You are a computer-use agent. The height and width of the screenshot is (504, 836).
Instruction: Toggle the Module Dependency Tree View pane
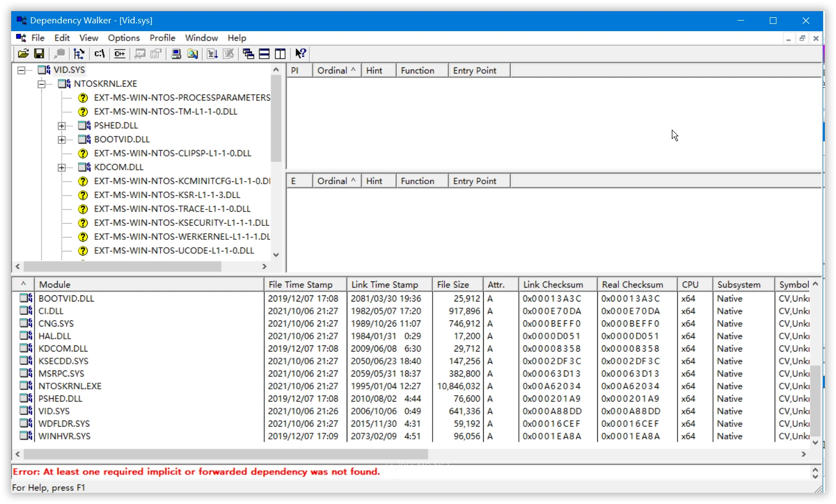pyautogui.click(x=248, y=53)
